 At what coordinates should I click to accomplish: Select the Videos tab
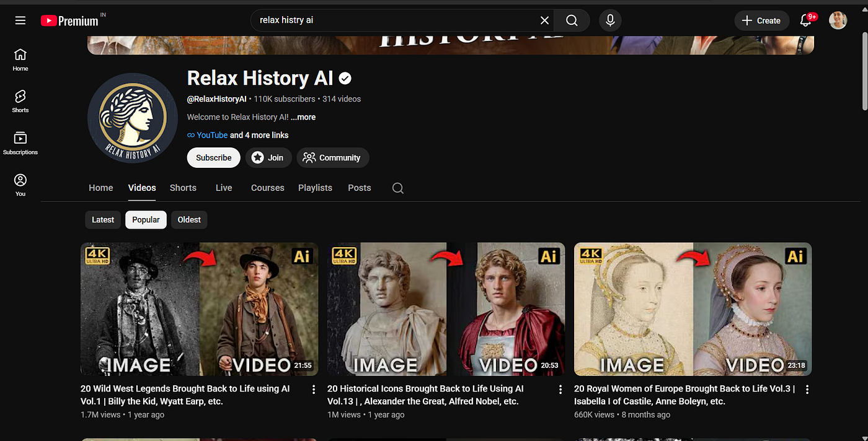pyautogui.click(x=142, y=188)
